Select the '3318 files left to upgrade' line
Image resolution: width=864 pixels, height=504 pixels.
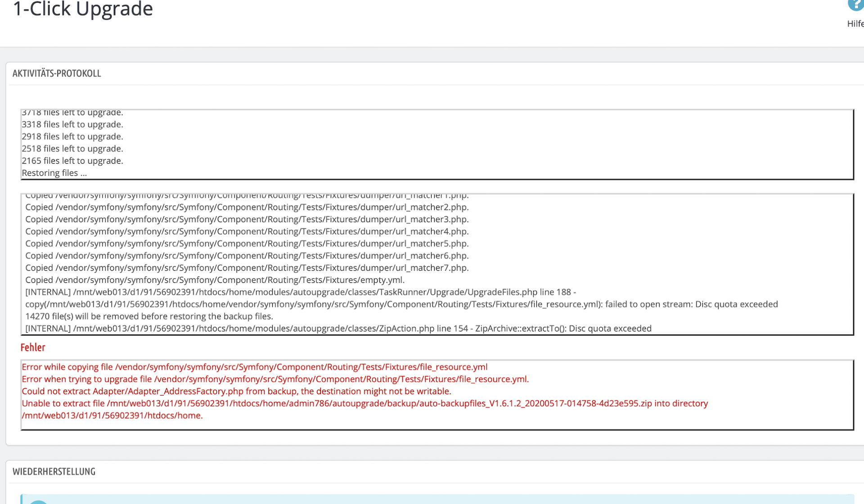[72, 125]
